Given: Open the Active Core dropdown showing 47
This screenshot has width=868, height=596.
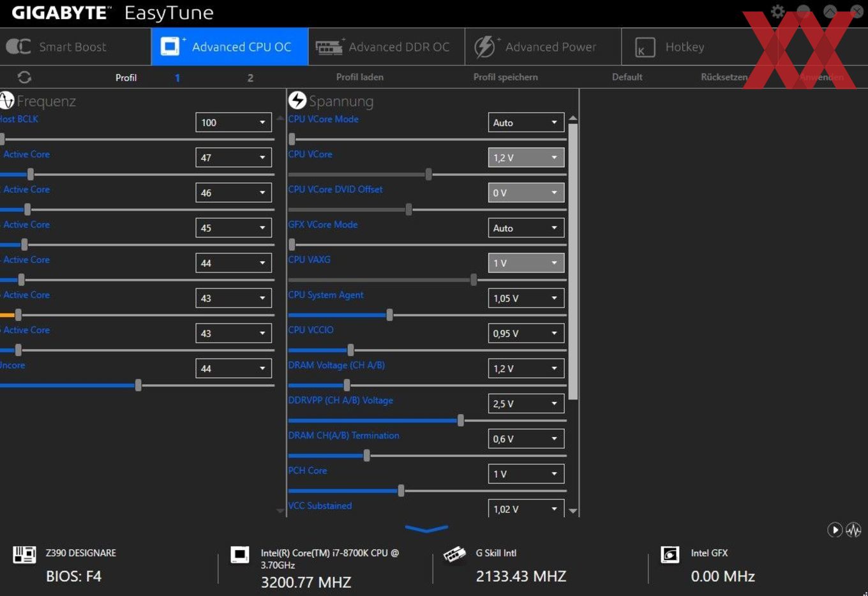Looking at the screenshot, I should (x=234, y=158).
